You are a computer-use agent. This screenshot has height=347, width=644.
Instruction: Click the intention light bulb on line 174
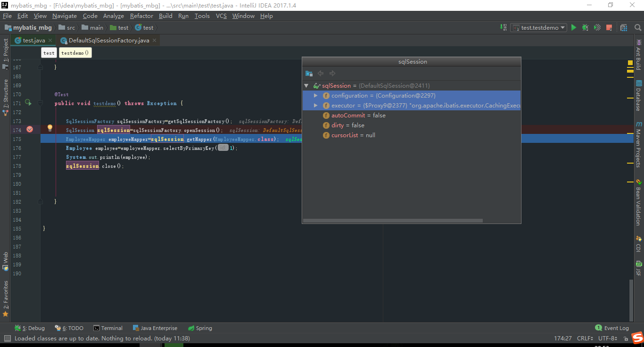(x=50, y=128)
